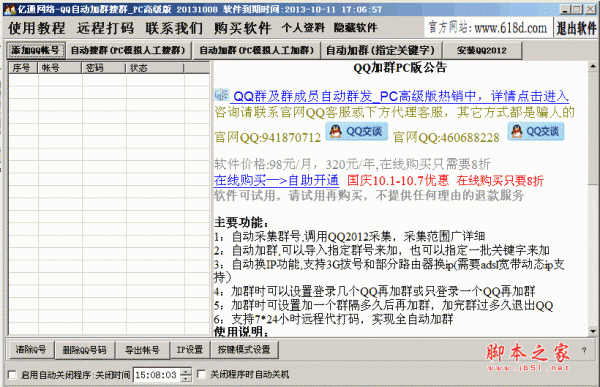Click the 官网QQ:941870712 text
Viewport: 600px width, 387px height.
click(267, 137)
